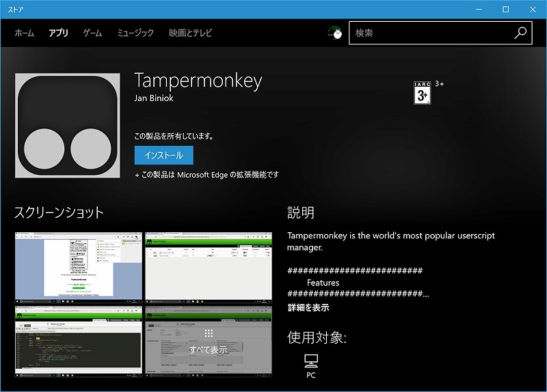Open the ホーム tab
This screenshot has height=392, width=547.
click(x=25, y=33)
